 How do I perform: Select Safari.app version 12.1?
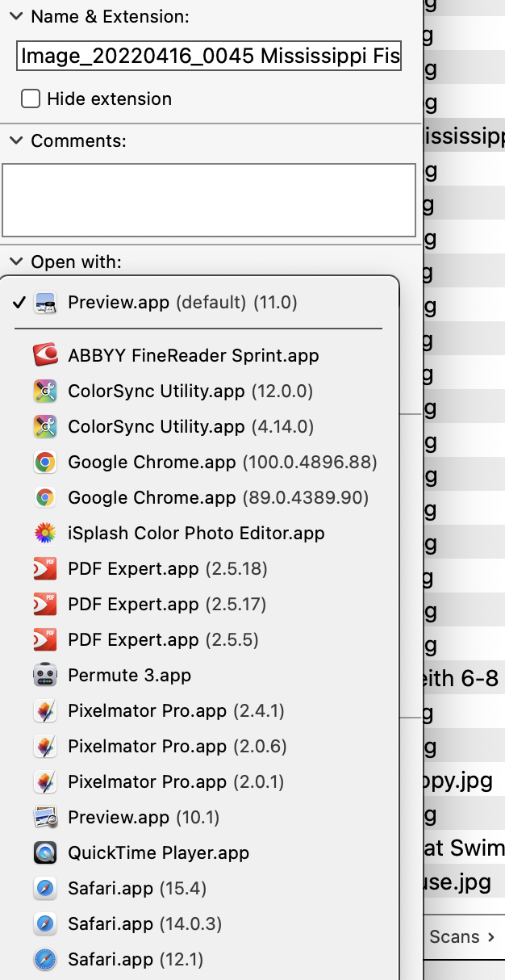[136, 959]
